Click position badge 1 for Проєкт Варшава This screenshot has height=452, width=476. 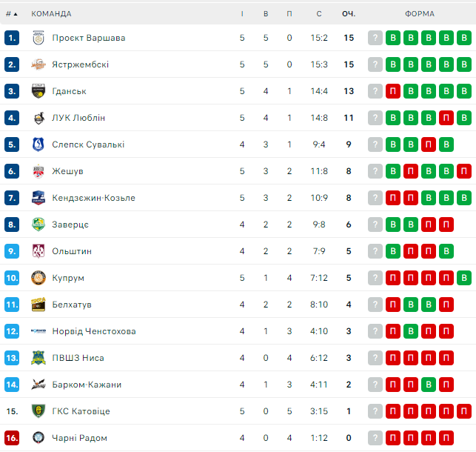click(12, 38)
